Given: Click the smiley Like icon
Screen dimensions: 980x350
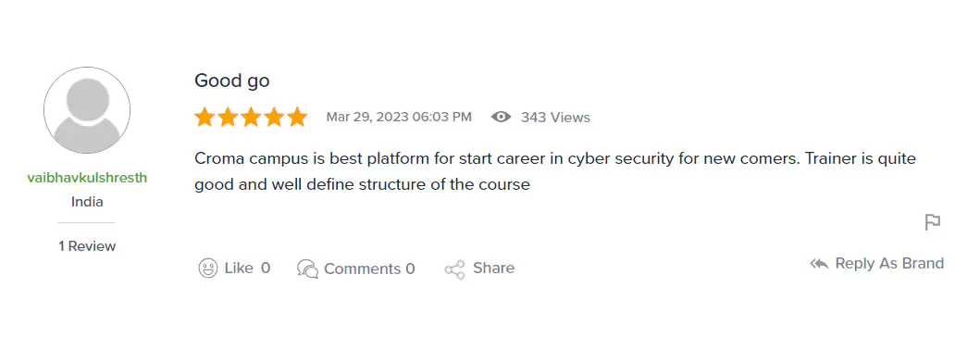Looking at the screenshot, I should (207, 269).
